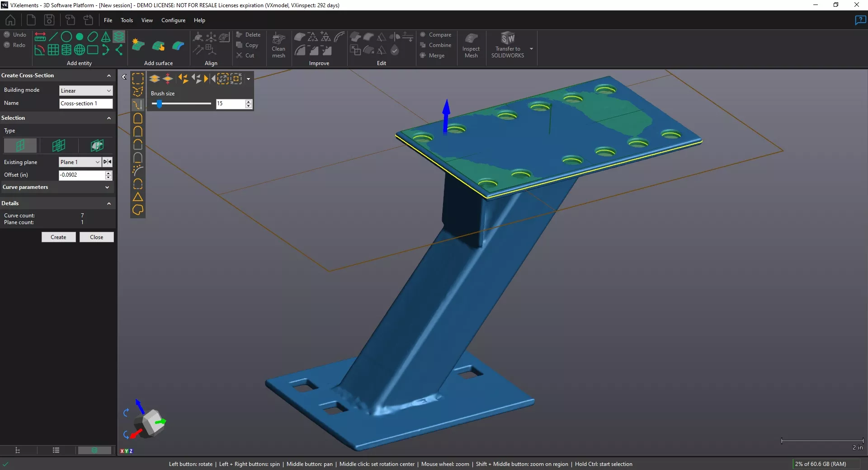Image resolution: width=868 pixels, height=470 pixels.
Task: Collapse the Details section
Action: pyautogui.click(x=108, y=203)
